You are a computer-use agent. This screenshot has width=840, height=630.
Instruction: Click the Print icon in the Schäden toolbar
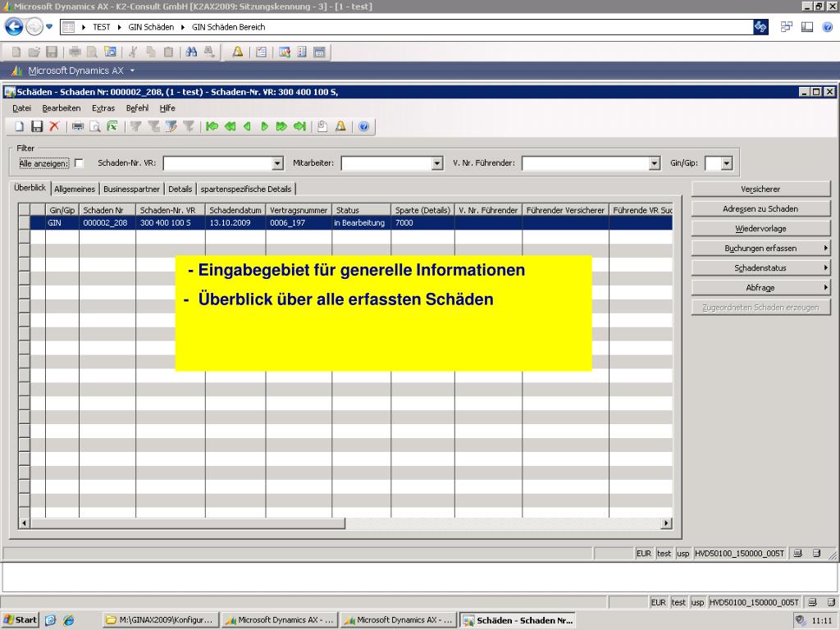click(78, 126)
